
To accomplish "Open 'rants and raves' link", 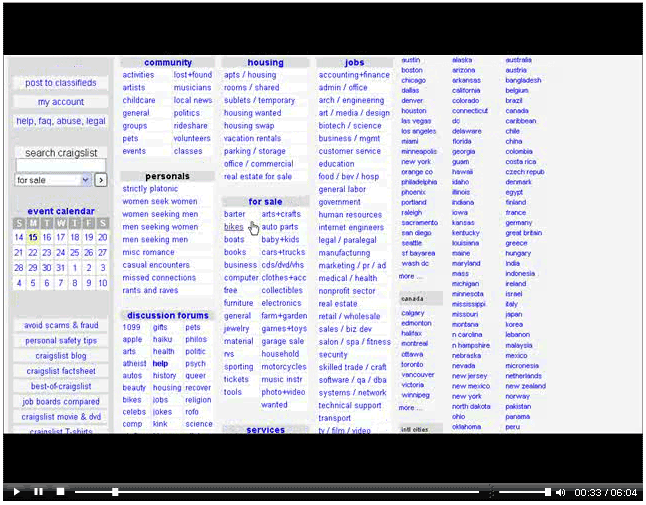I will pos(150,290).
